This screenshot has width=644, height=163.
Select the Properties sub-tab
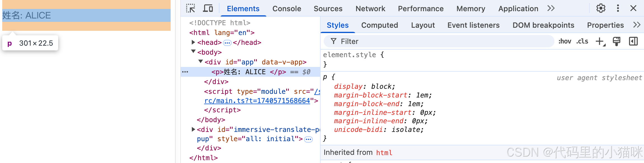(x=605, y=25)
